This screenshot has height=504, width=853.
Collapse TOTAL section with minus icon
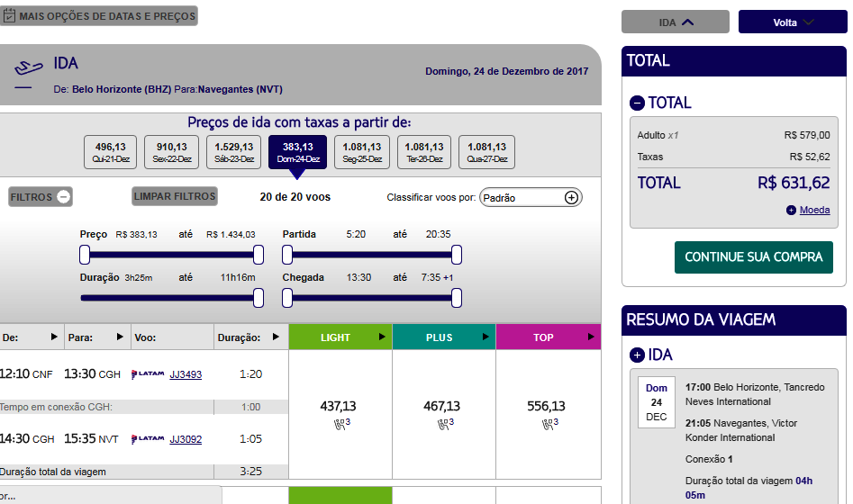click(637, 103)
